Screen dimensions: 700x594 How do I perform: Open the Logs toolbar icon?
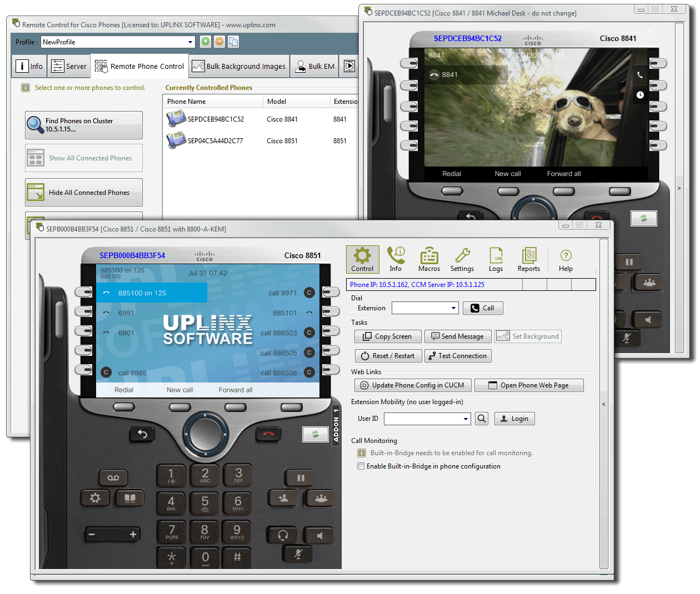[496, 259]
